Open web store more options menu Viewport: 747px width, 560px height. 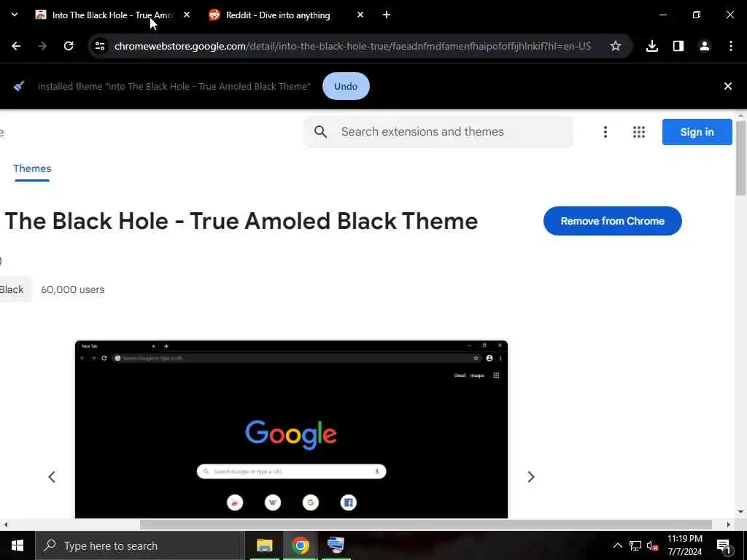(x=605, y=132)
